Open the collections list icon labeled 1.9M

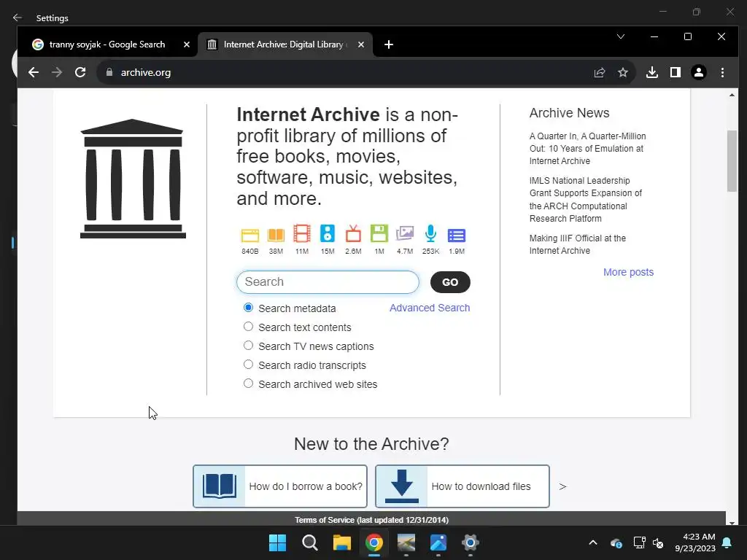point(457,236)
